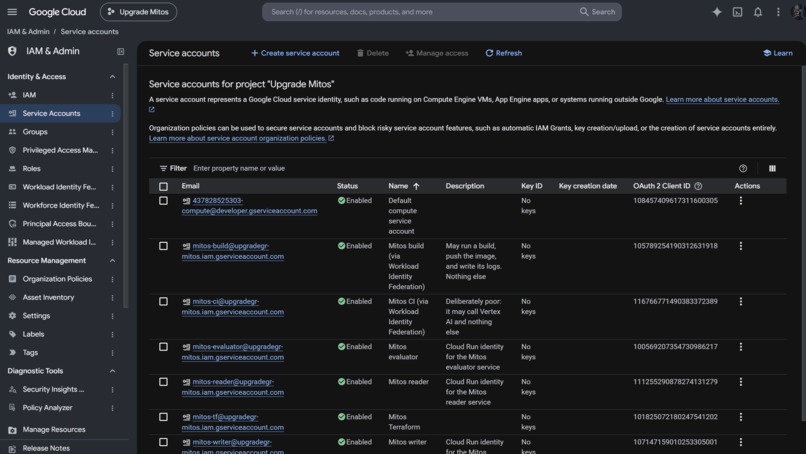This screenshot has height=454, width=806.
Task: Open the Learn panel button
Action: pyautogui.click(x=778, y=53)
